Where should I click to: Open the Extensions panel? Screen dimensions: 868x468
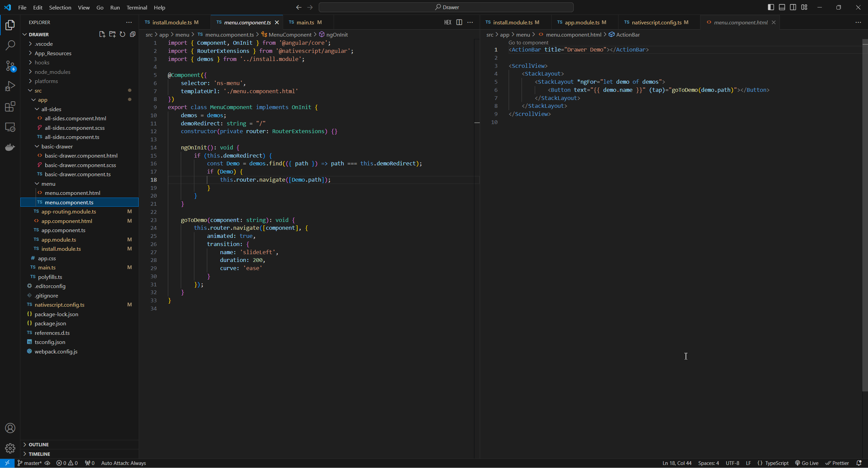10,106
